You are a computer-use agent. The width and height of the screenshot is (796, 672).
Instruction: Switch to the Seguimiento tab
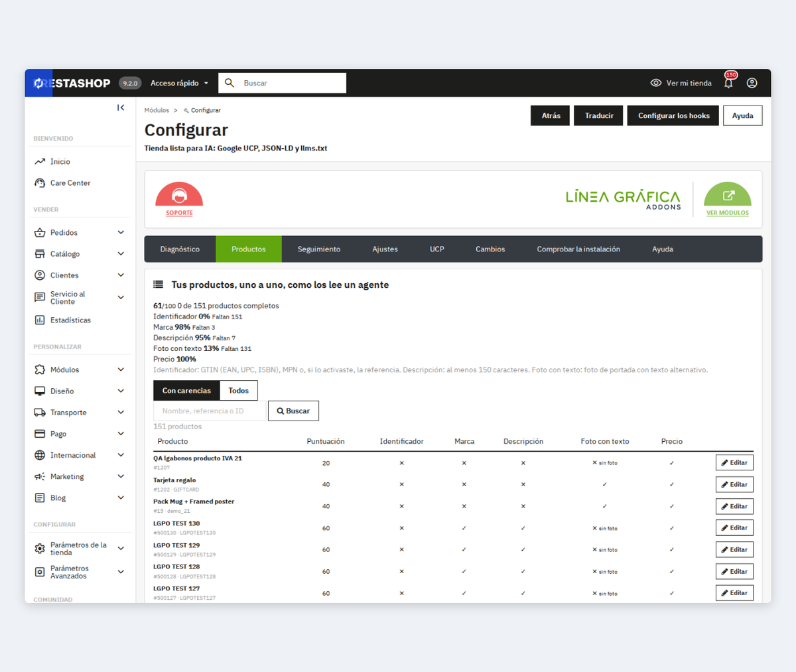click(319, 249)
